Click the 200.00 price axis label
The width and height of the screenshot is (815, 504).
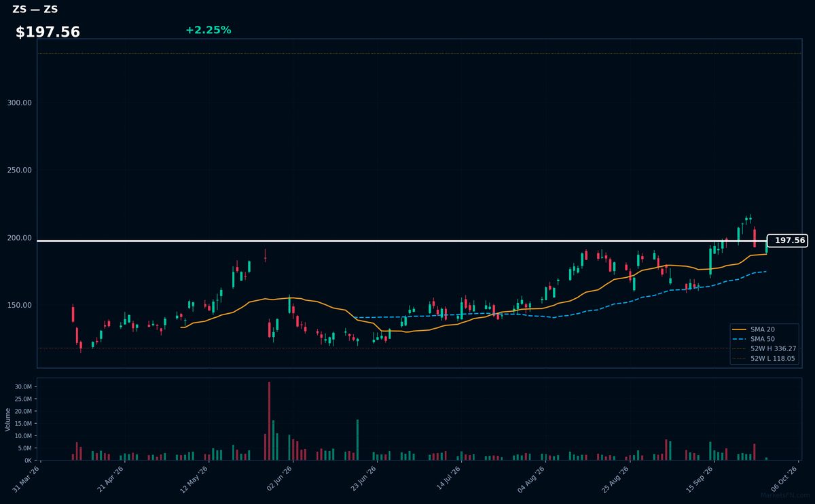click(x=19, y=238)
